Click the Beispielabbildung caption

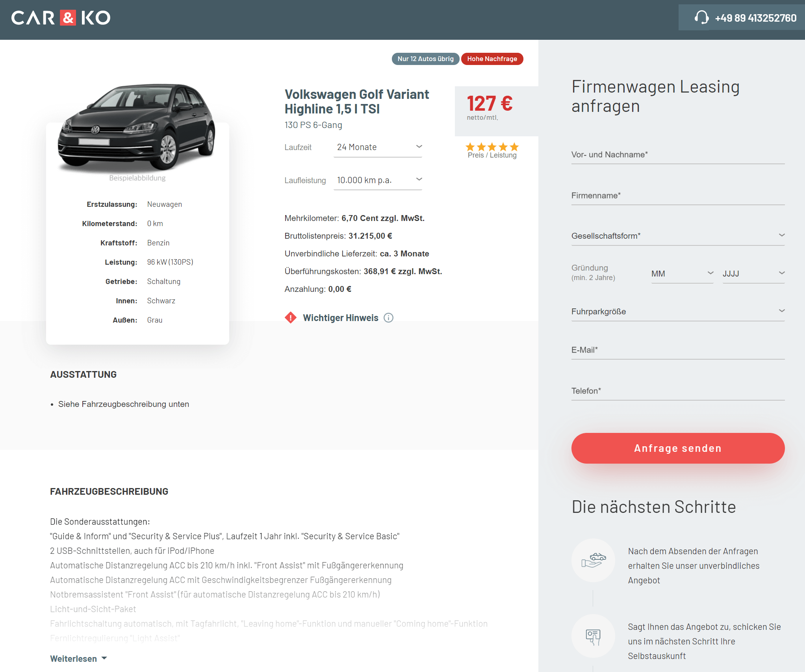[137, 178]
